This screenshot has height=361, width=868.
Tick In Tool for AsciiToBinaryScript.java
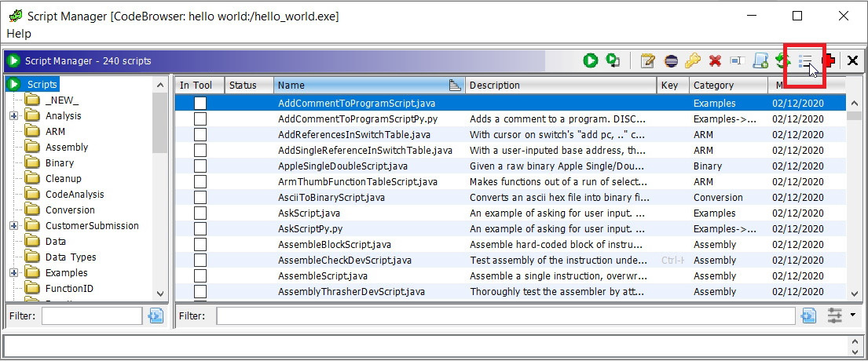pos(200,197)
